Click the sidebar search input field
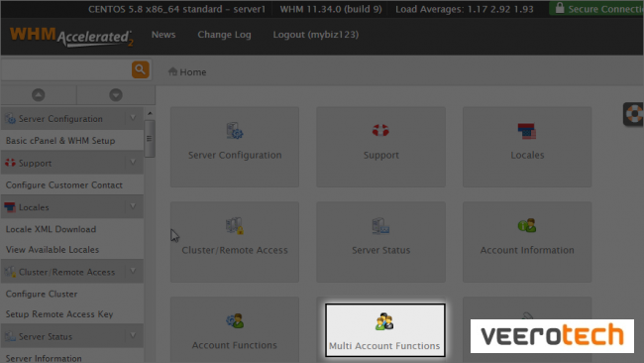Image resolution: width=644 pixels, height=363 pixels. tap(66, 69)
